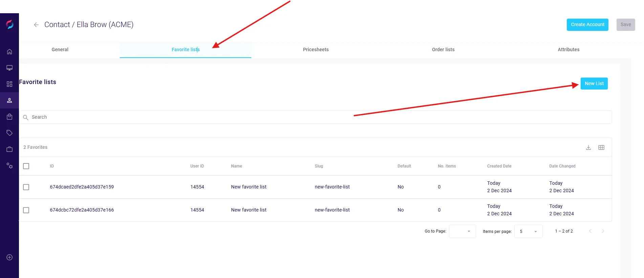Open the dashboard grid icon in sidebar
The image size is (644, 278).
(9, 84)
